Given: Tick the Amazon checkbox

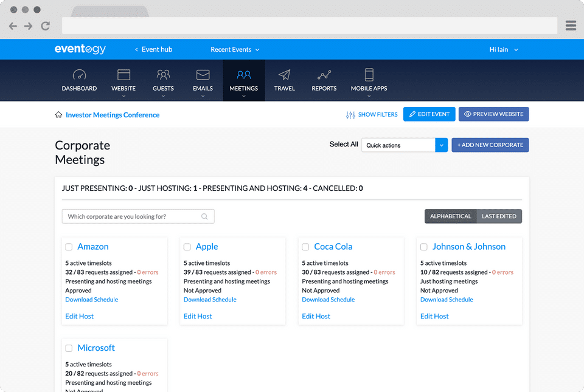Looking at the screenshot, I should (69, 247).
